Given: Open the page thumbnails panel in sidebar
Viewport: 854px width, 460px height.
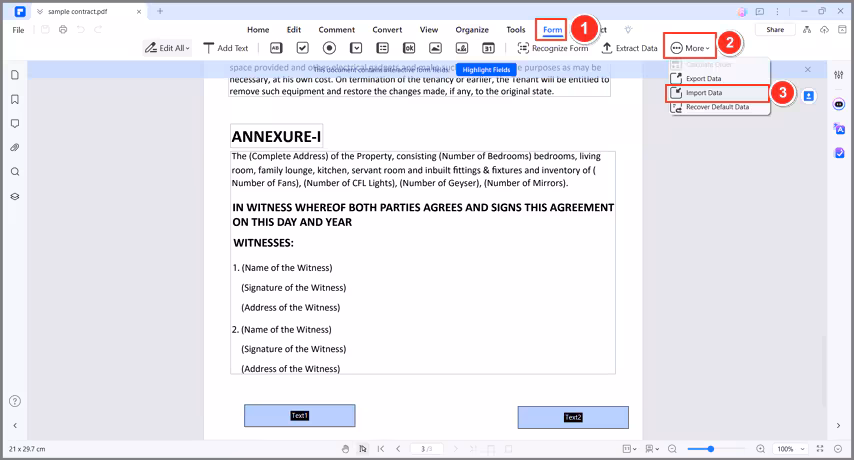Looking at the screenshot, I should click(x=15, y=75).
